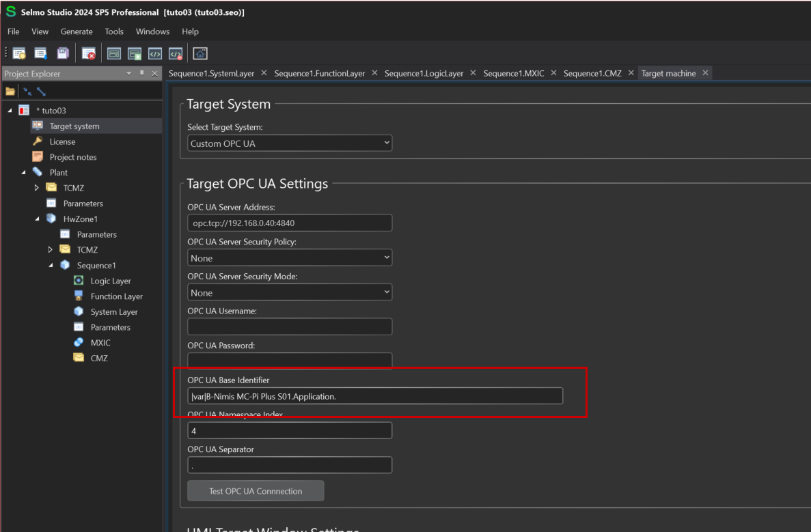811x532 pixels.
Task: Open Project notes in the tree
Action: (73, 157)
